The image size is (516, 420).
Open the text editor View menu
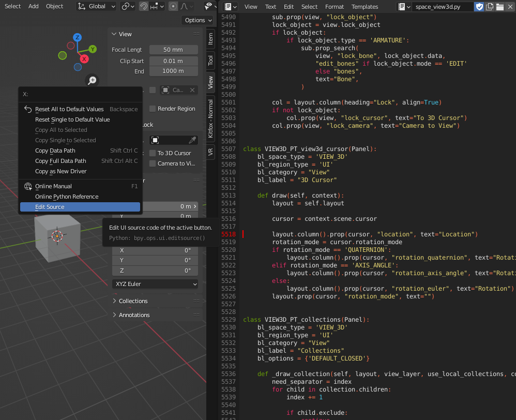(x=251, y=7)
